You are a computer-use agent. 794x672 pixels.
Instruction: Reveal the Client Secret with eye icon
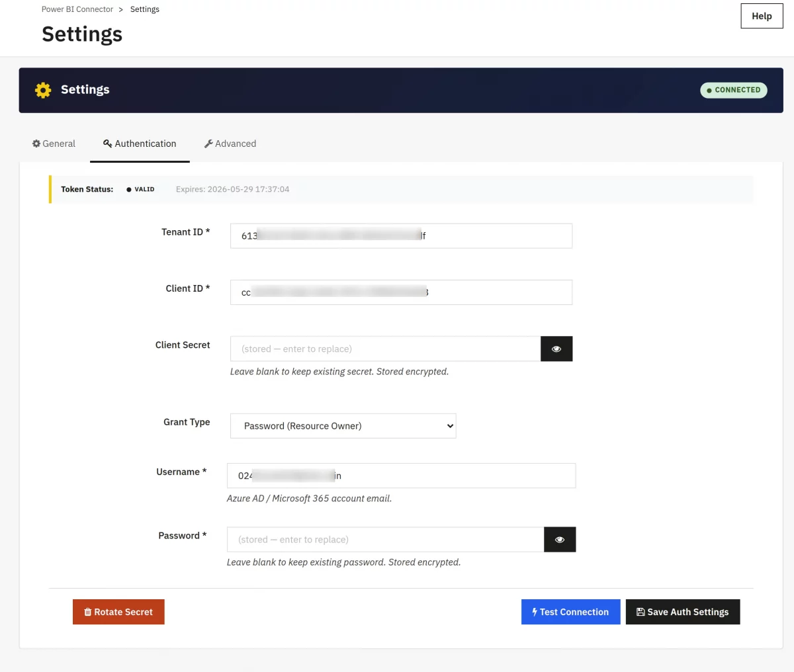tap(556, 349)
